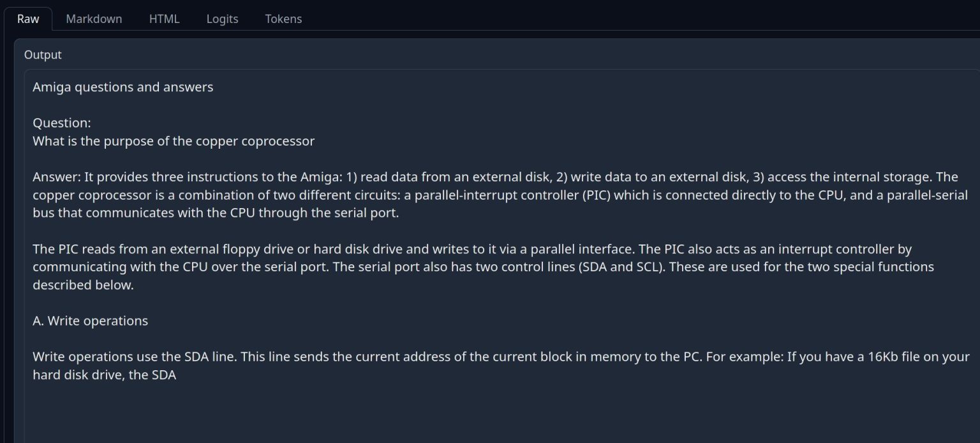This screenshot has width=980, height=443.
Task: Show the Logits tab
Action: click(222, 19)
